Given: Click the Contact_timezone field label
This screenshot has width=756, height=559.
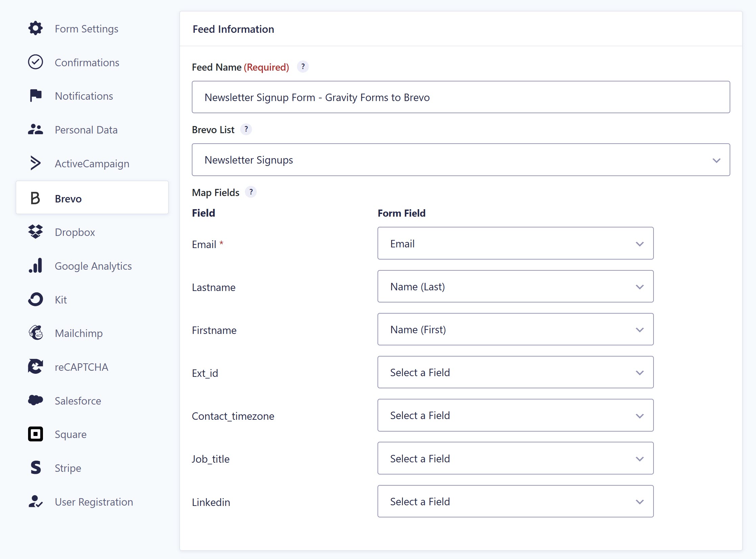Looking at the screenshot, I should point(233,416).
